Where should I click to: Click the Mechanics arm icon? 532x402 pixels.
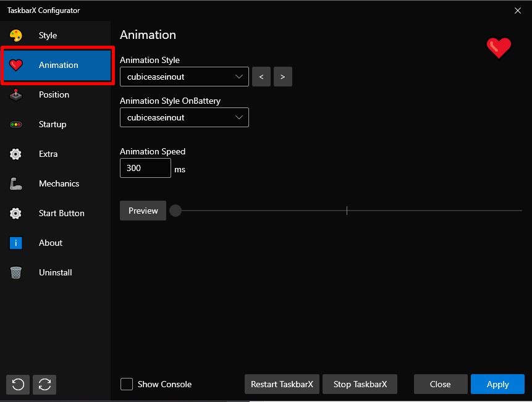15,183
